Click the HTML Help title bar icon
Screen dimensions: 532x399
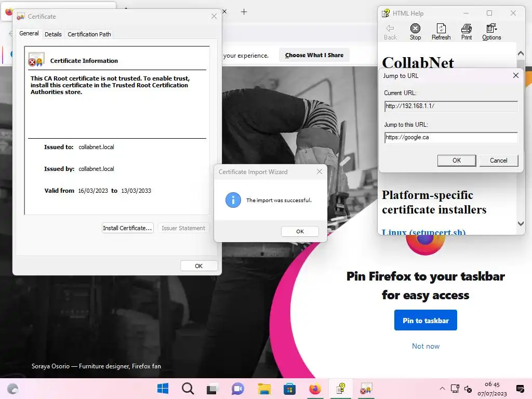pyautogui.click(x=385, y=13)
